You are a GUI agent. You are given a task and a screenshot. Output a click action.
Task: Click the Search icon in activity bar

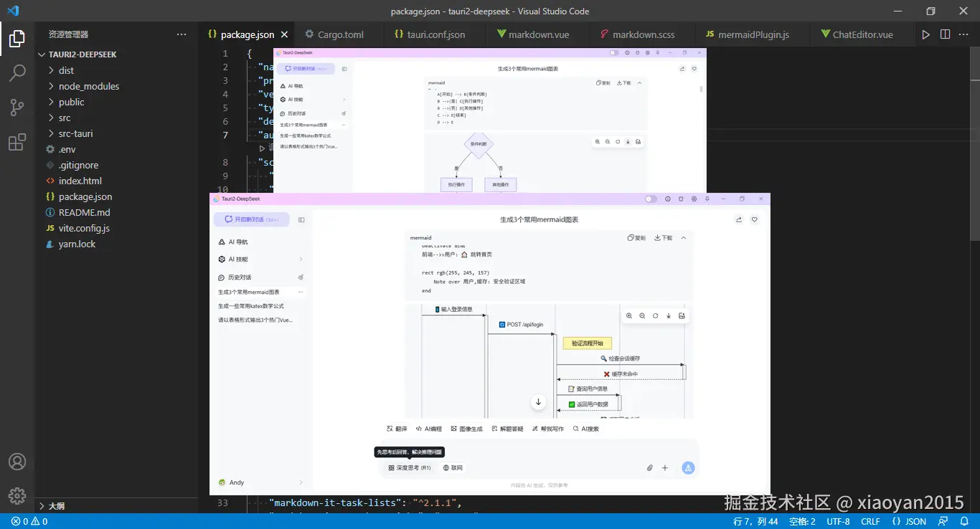tap(17, 72)
